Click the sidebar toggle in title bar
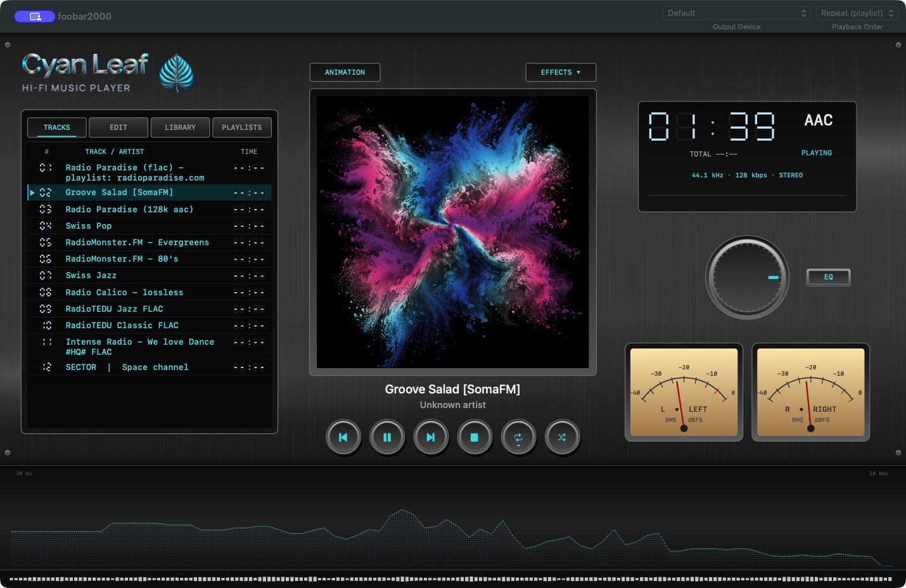The image size is (906, 588). pos(35,16)
